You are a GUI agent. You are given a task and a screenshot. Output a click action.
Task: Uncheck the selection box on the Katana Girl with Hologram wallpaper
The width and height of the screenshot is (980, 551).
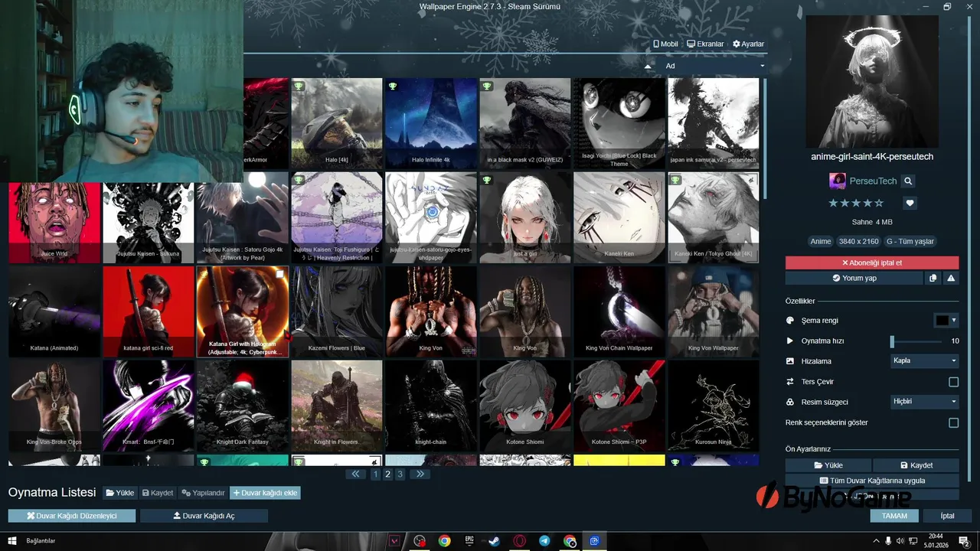click(280, 274)
